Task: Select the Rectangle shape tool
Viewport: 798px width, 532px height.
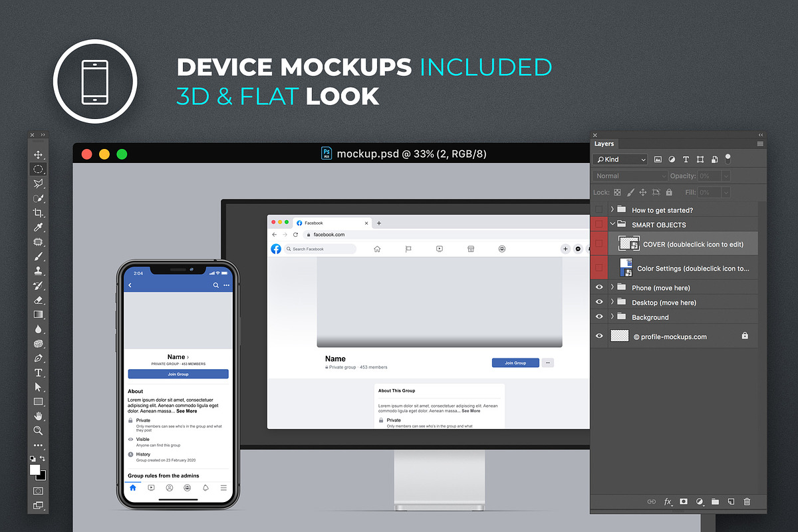Action: tap(38, 402)
